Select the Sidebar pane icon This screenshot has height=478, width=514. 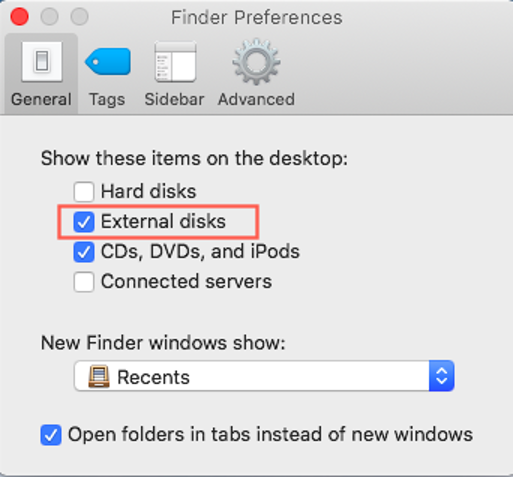pyautogui.click(x=175, y=61)
